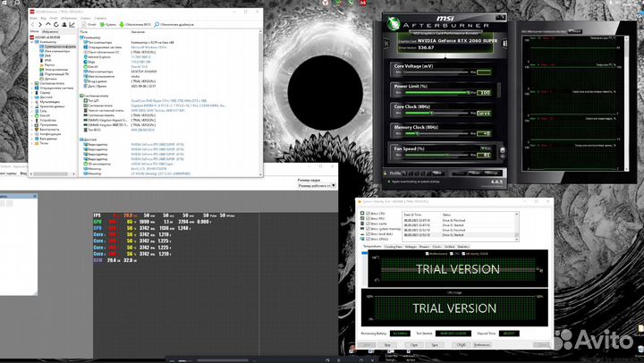
Task: Click the Поле column header in AIDA64
Action: click(x=84, y=31)
